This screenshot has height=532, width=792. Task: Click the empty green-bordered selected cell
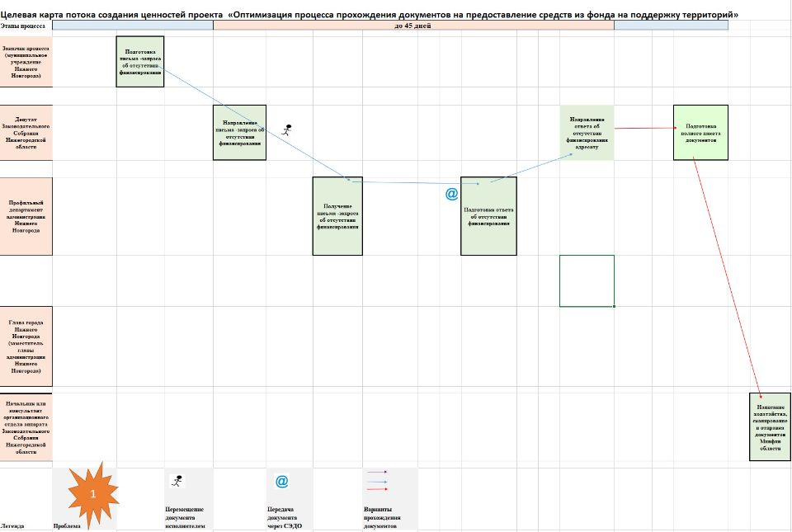click(587, 280)
